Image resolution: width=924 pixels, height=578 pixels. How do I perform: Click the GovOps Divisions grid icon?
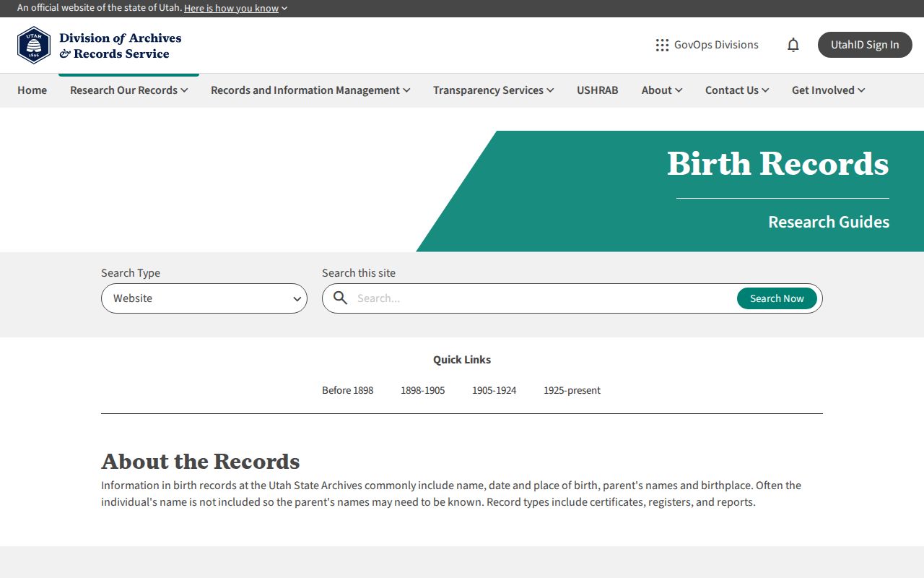click(x=662, y=45)
